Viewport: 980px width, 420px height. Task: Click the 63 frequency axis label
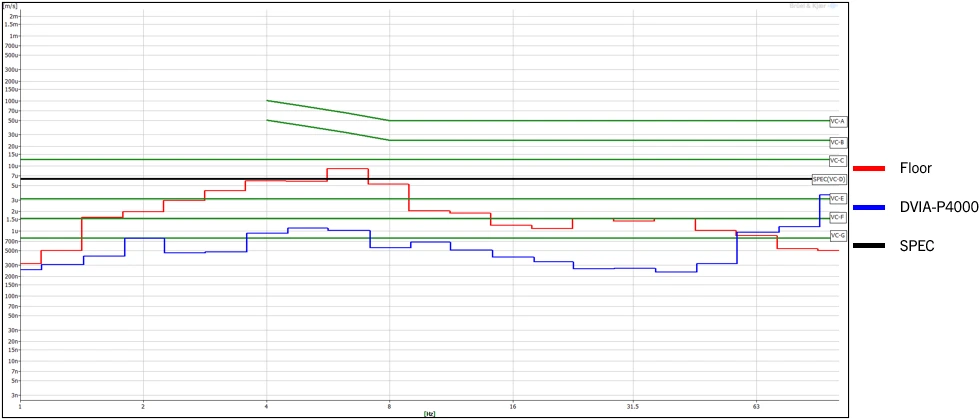click(756, 408)
